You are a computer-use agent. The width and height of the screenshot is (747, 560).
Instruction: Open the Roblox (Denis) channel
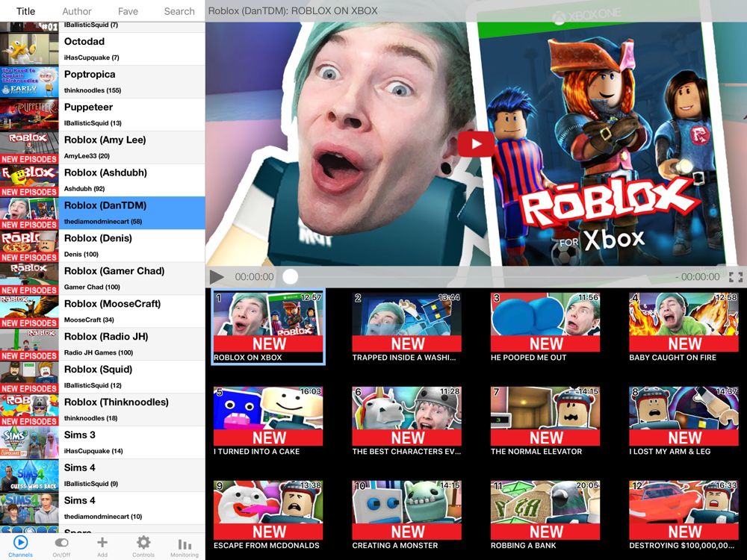(x=102, y=246)
